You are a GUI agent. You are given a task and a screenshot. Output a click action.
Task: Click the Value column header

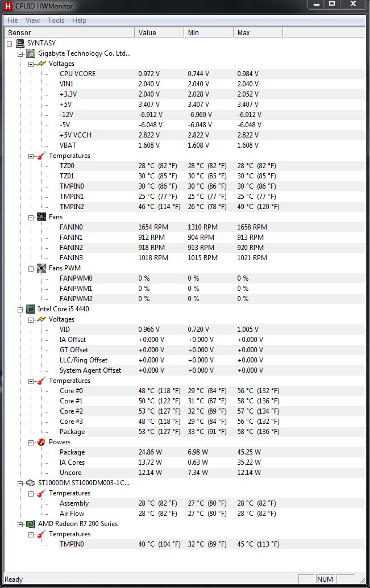[159, 33]
